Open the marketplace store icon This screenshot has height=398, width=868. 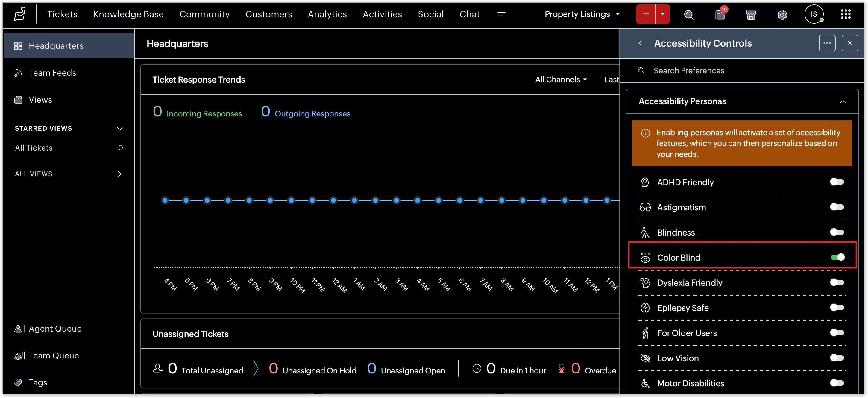(x=751, y=14)
